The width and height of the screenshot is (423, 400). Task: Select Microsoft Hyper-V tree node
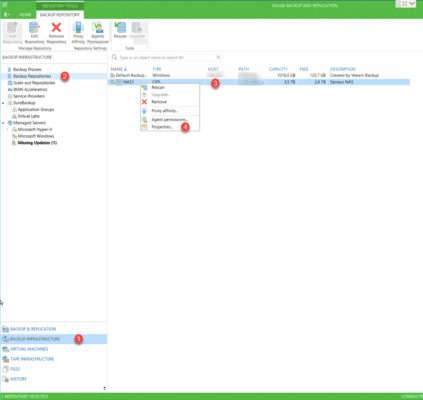35,129
